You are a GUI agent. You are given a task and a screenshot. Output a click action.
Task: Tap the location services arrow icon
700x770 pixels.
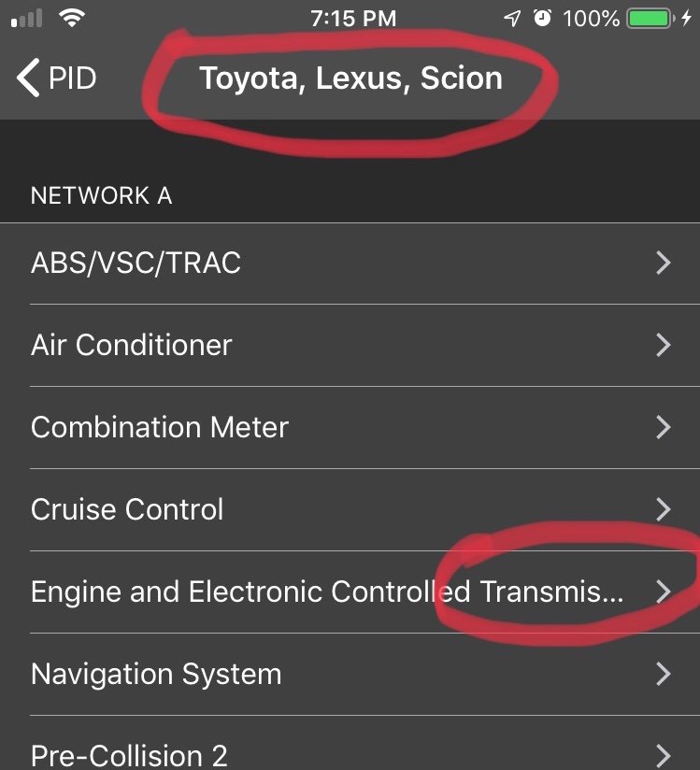(512, 19)
